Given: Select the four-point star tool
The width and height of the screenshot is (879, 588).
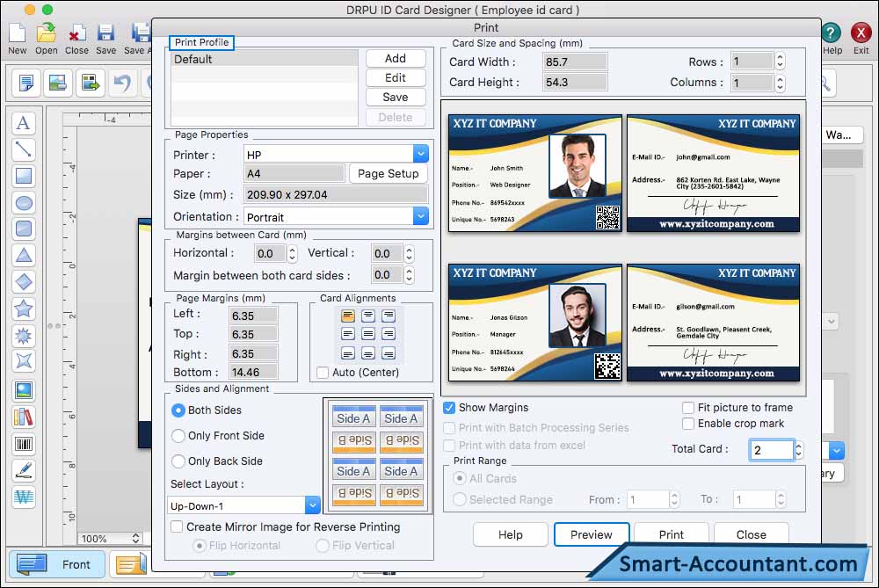Looking at the screenshot, I should click(24, 361).
